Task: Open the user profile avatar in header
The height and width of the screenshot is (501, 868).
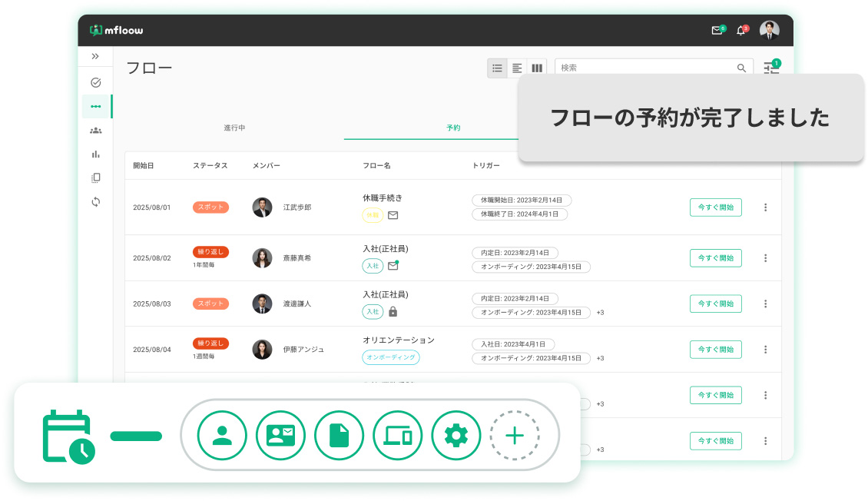Action: coord(770,31)
